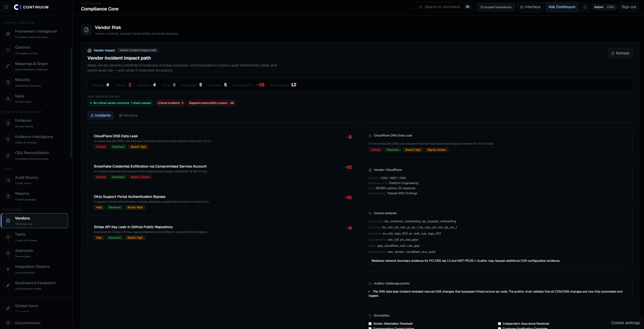Screen dimensions: 644x329
Task: Click the Mappings & Graph icon
Action: click(x=8, y=66)
